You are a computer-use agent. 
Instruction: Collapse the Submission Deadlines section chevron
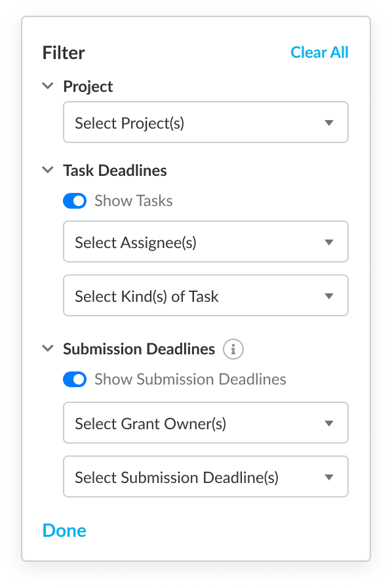[48, 348]
